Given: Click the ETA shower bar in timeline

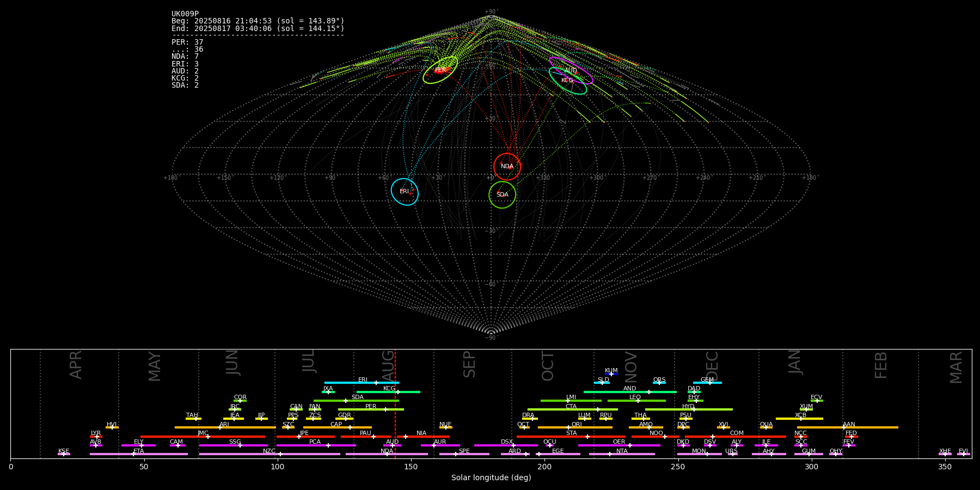Looking at the screenshot, I should [139, 454].
